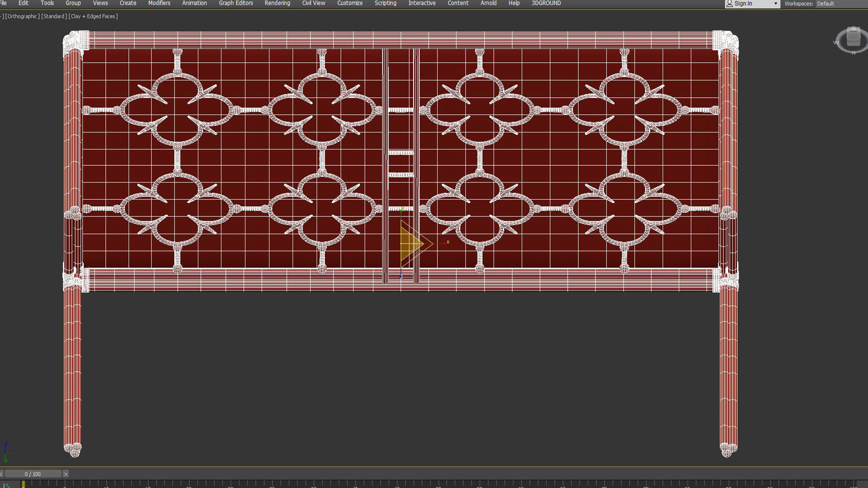Click the 0 / 100 time slider handle

click(x=33, y=474)
